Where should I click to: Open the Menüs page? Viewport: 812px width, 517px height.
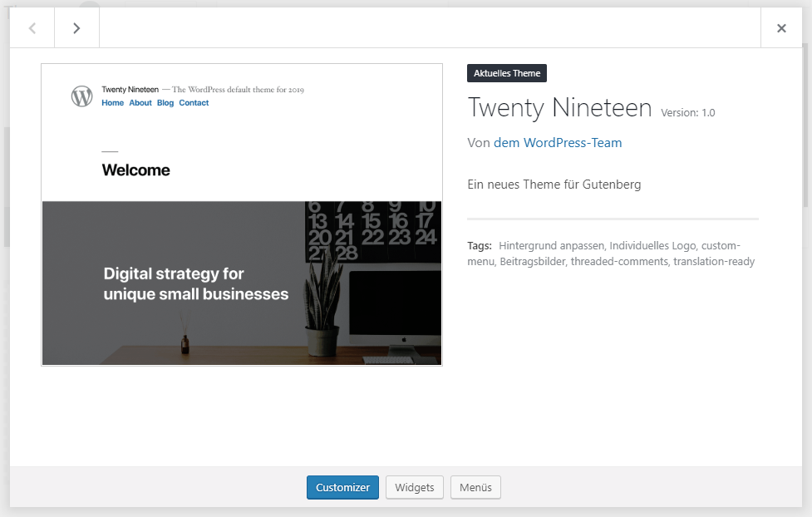pyautogui.click(x=475, y=487)
